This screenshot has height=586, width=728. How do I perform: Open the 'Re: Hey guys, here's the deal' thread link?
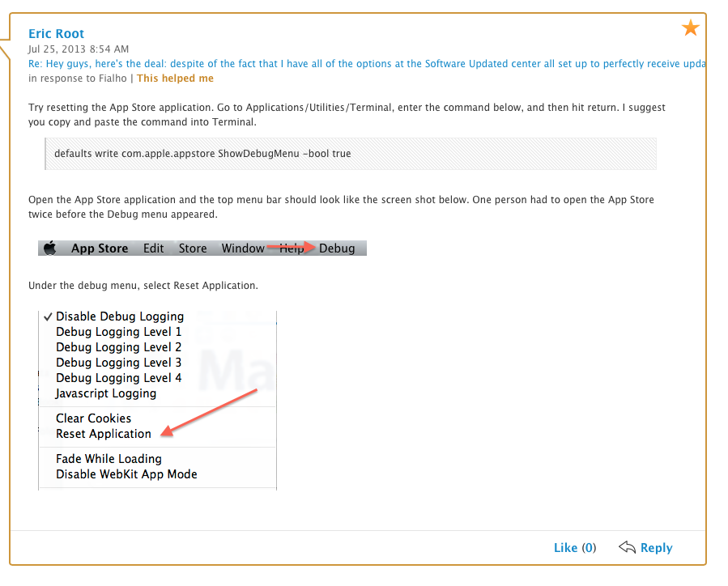pyautogui.click(x=367, y=64)
